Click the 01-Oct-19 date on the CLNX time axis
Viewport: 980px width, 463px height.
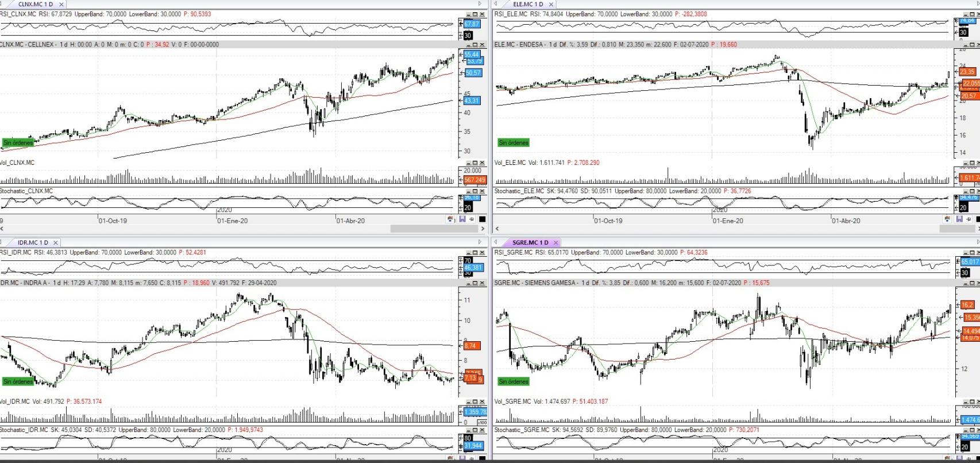(113, 221)
